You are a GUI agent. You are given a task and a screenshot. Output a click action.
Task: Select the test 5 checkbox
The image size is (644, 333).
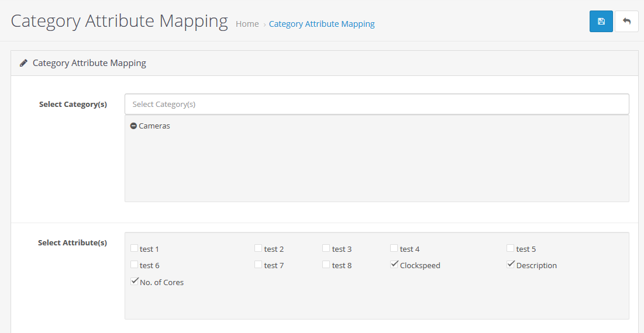pyautogui.click(x=510, y=248)
